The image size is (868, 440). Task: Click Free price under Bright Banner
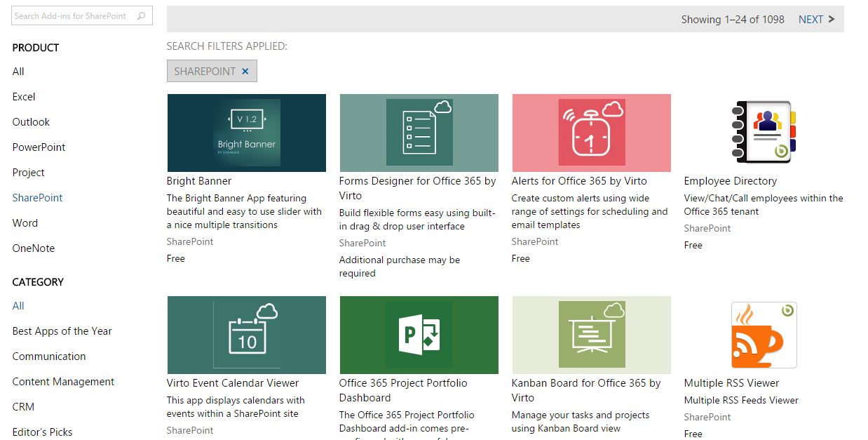coord(176,258)
